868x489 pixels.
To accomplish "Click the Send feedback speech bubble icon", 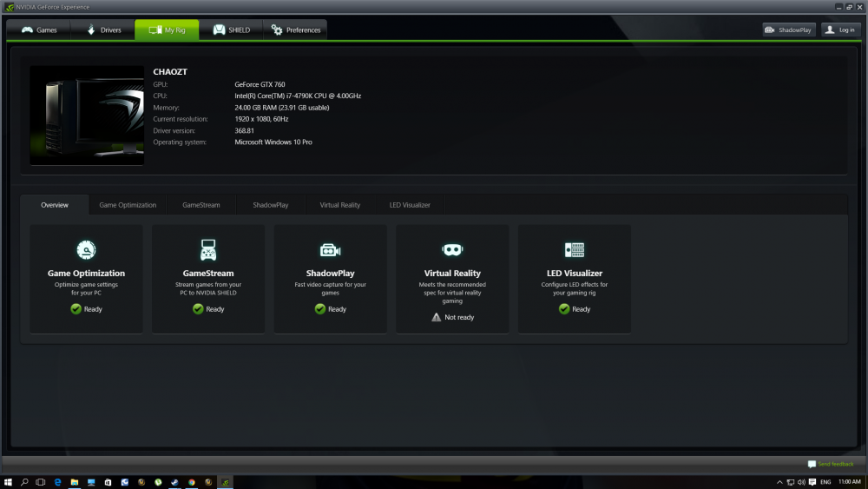I will [812, 464].
